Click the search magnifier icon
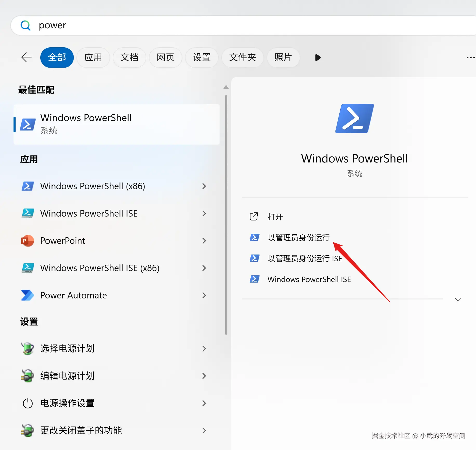 tap(25, 25)
